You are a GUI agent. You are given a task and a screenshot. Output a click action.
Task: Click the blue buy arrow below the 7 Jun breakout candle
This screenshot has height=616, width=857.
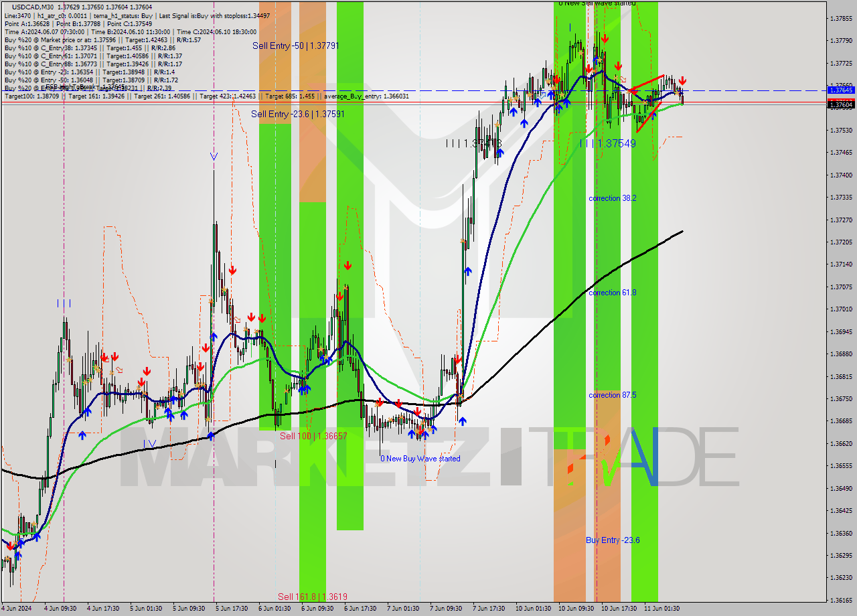pyautogui.click(x=467, y=271)
